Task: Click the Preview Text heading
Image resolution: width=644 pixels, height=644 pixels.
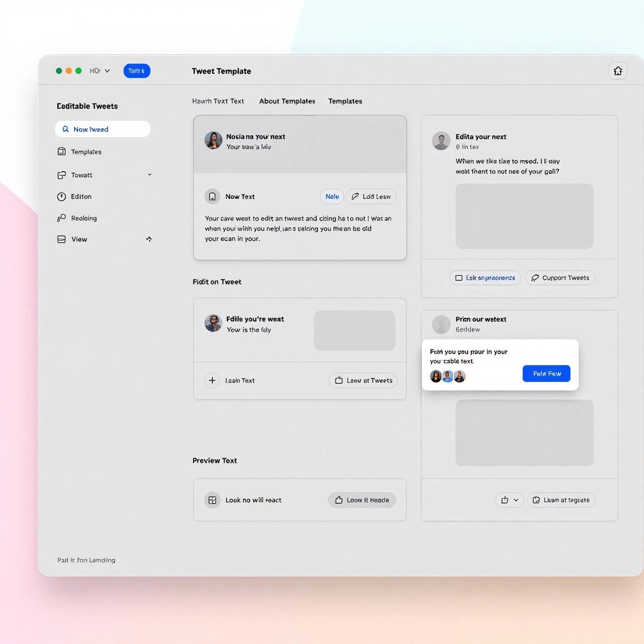Action: point(215,461)
